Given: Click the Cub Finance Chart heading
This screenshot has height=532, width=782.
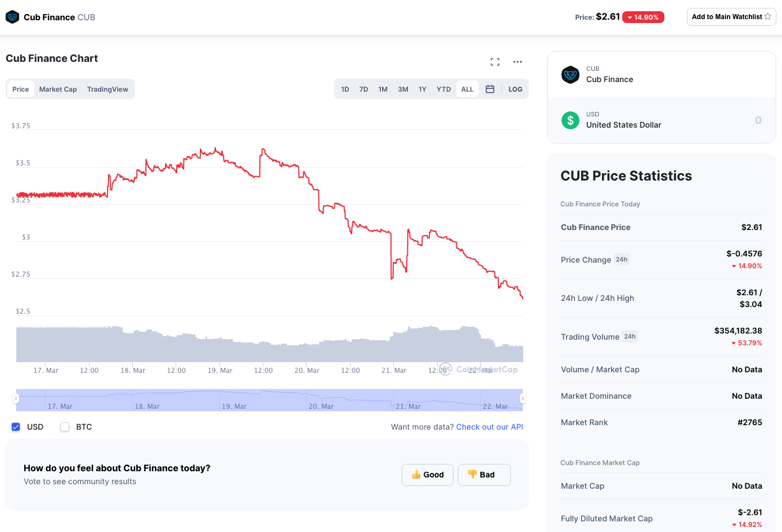Looking at the screenshot, I should coord(52,58).
